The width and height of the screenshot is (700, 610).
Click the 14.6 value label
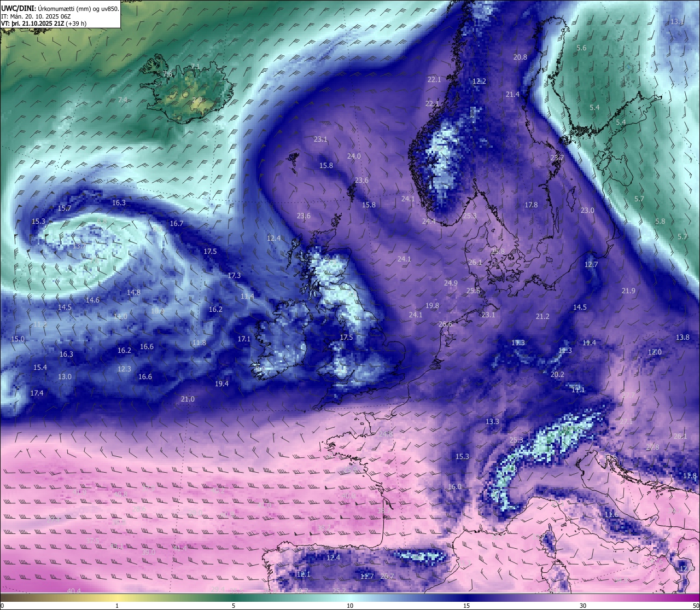pos(92,300)
